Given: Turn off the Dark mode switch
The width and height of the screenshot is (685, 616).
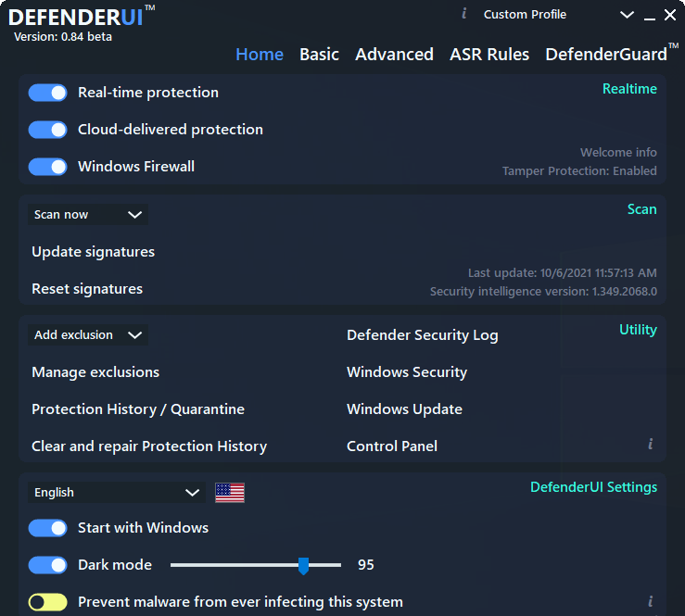Looking at the screenshot, I should point(47,565).
